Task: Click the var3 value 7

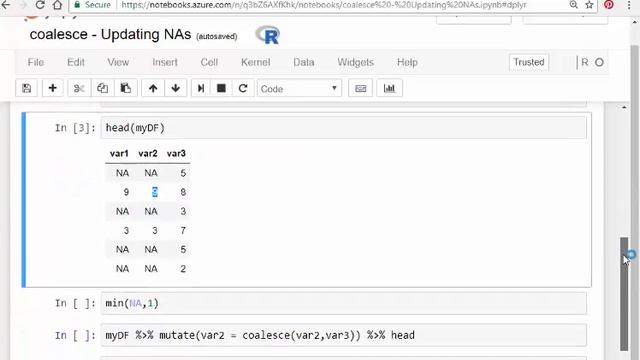Action: coord(183,231)
